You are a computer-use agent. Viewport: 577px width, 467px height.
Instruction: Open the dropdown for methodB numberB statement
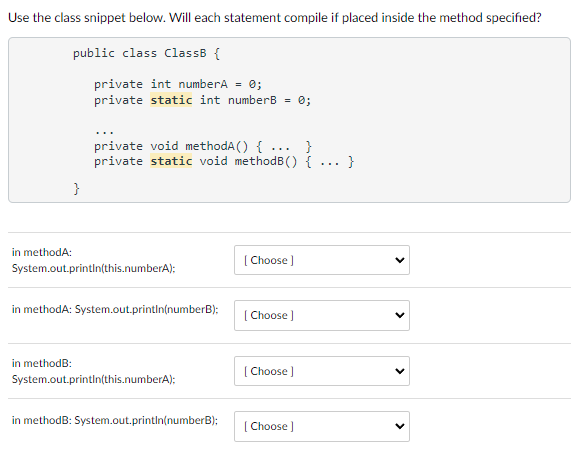[322, 426]
